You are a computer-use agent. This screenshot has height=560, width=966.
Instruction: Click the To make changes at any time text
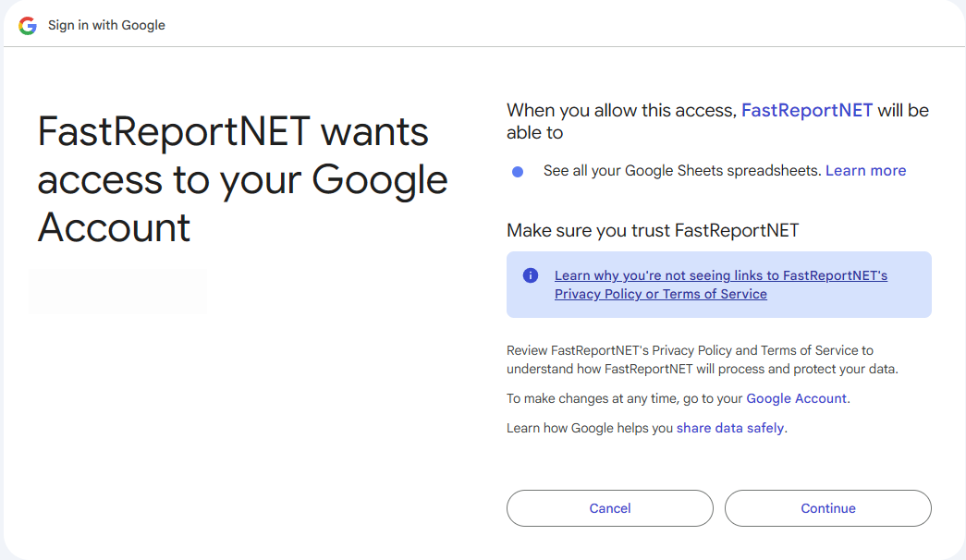(625, 399)
